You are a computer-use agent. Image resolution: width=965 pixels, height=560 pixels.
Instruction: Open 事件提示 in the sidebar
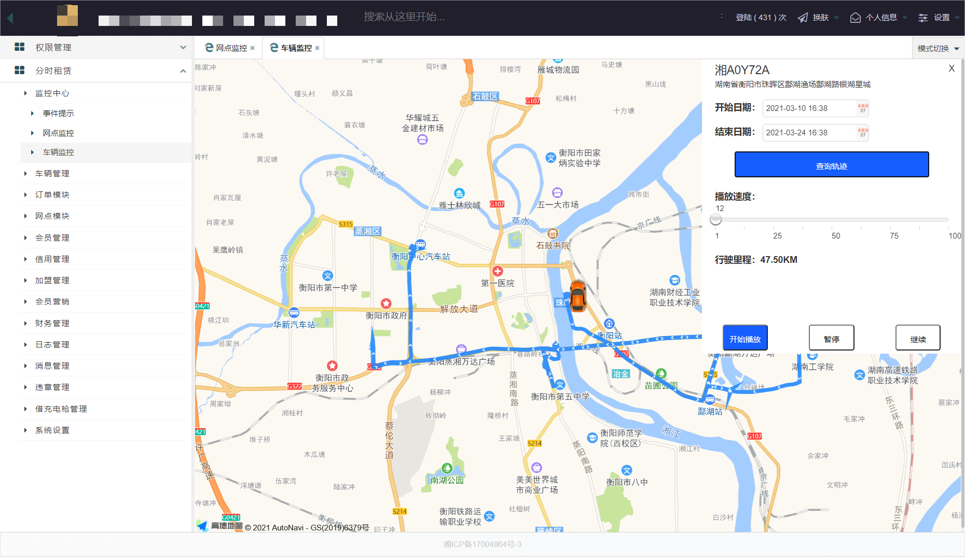(58, 113)
